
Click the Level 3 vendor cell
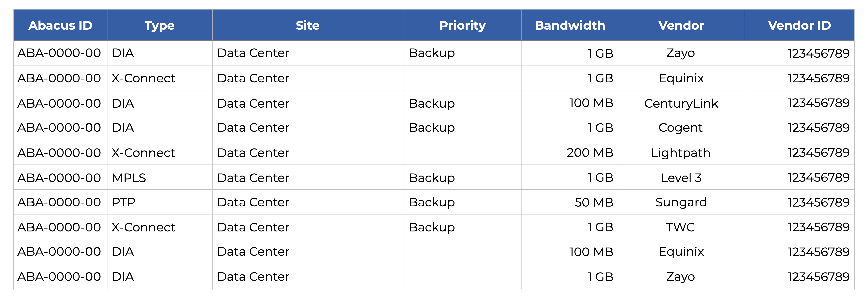pos(681,178)
